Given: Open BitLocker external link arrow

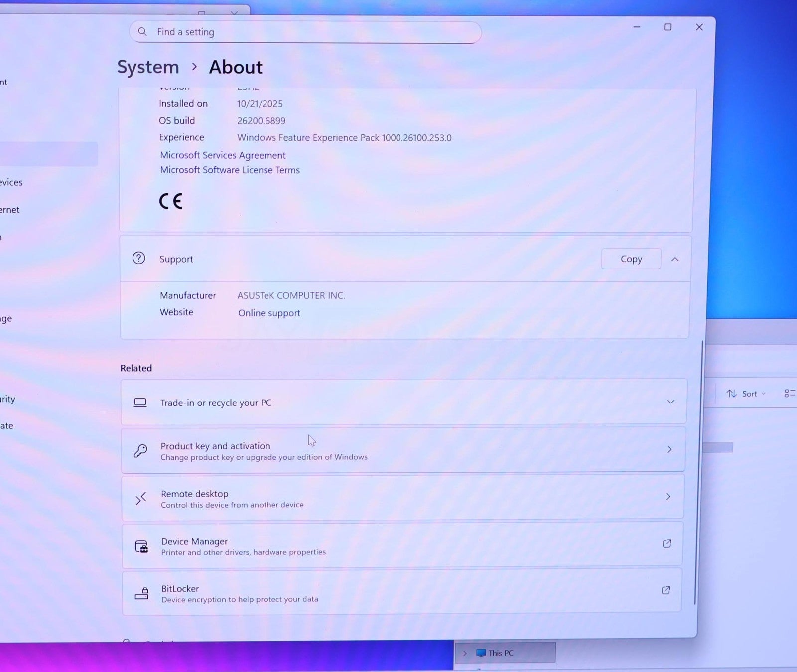Looking at the screenshot, I should [665, 590].
